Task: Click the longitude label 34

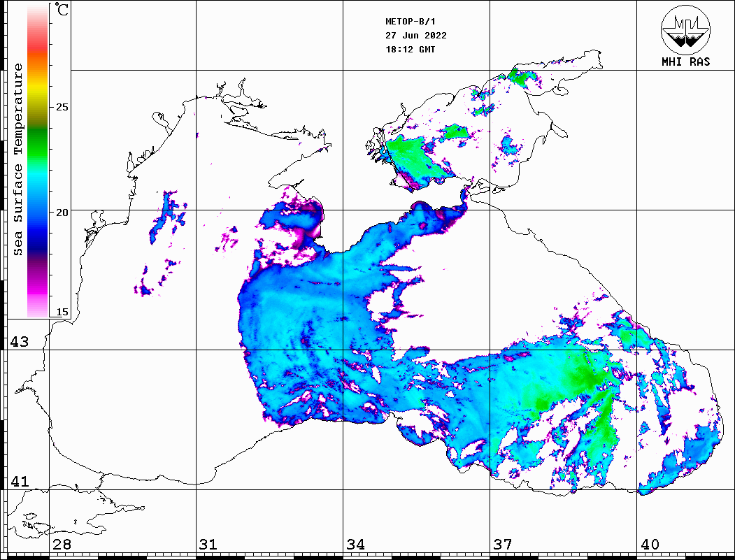Action: click(x=355, y=544)
